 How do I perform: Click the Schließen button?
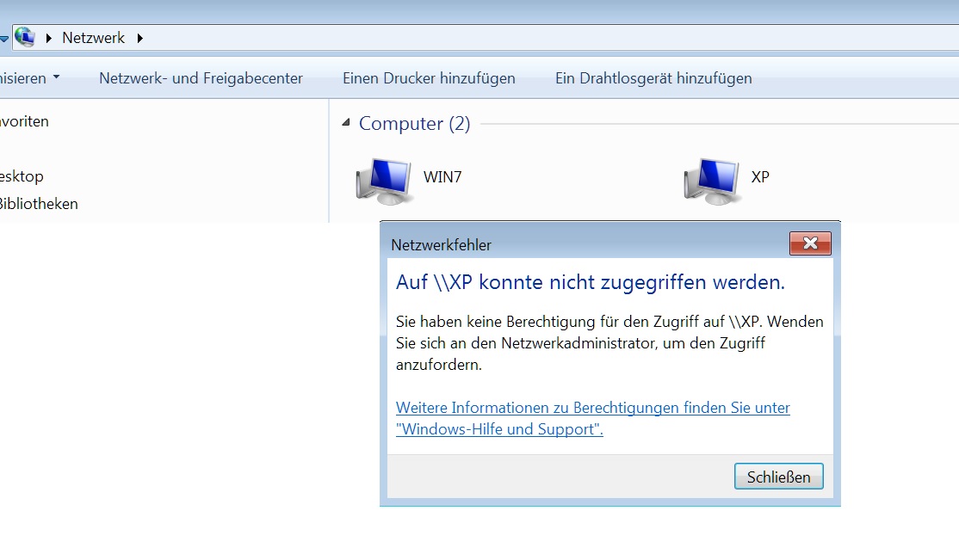click(778, 477)
